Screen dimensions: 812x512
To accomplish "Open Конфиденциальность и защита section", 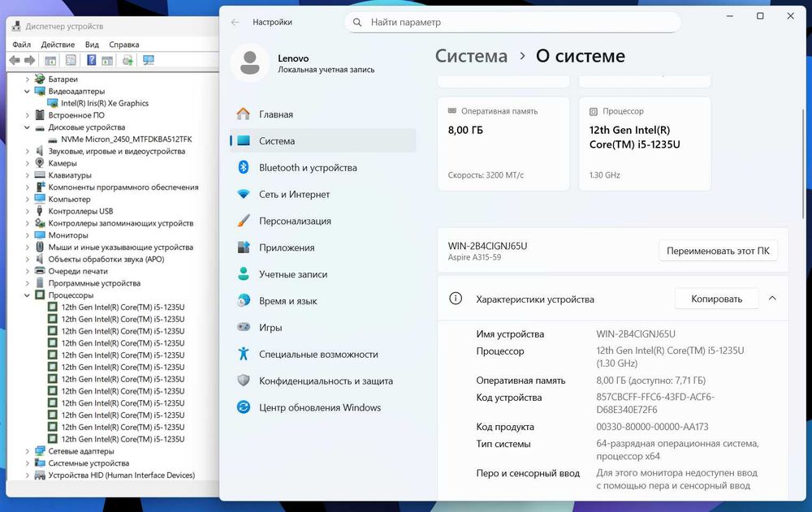I will pos(322,381).
